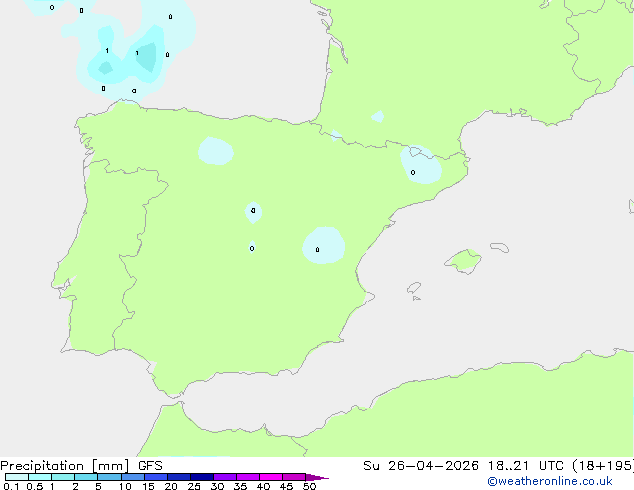Viewport: 634px width, 490px height.
Task: Click the green Mallorca island on the map
Action: 464,261
